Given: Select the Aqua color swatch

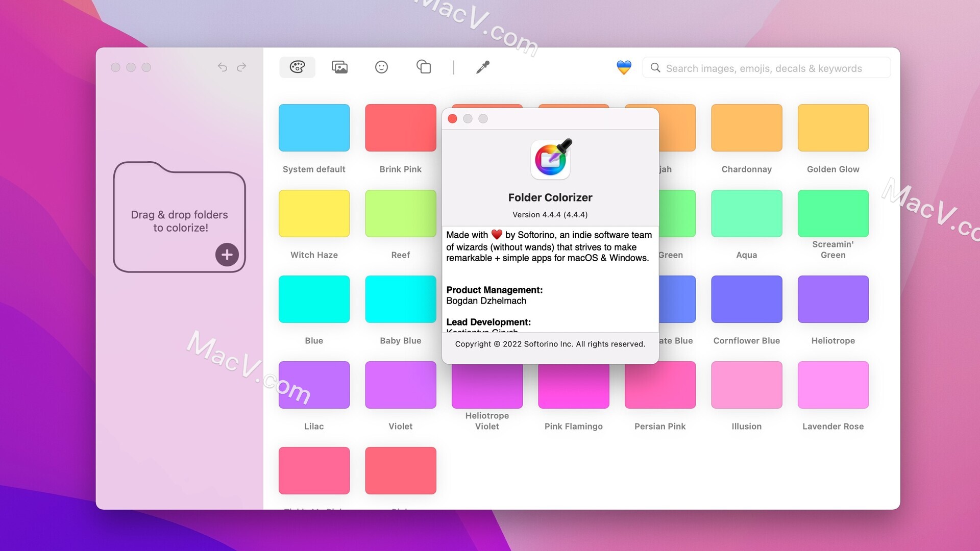Looking at the screenshot, I should pyautogui.click(x=747, y=213).
